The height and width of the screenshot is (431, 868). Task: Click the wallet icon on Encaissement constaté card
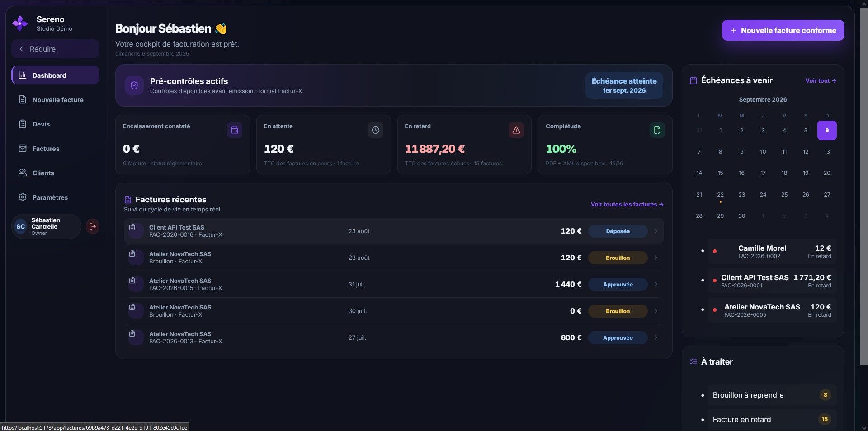point(235,130)
